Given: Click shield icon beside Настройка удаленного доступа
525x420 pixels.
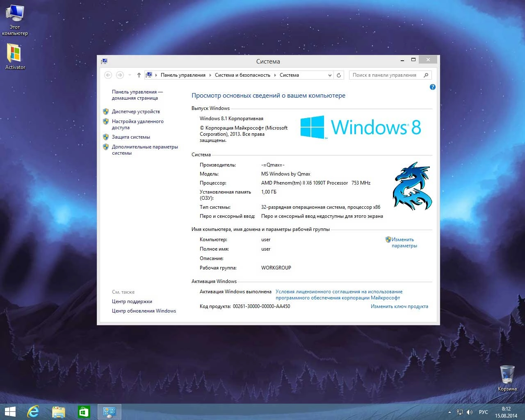Looking at the screenshot, I should click(106, 121).
